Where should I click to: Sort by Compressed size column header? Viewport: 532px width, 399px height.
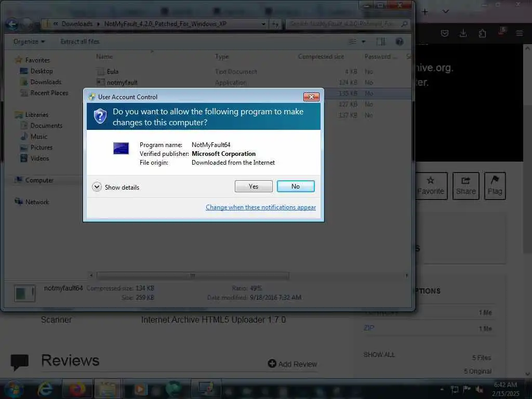click(321, 57)
